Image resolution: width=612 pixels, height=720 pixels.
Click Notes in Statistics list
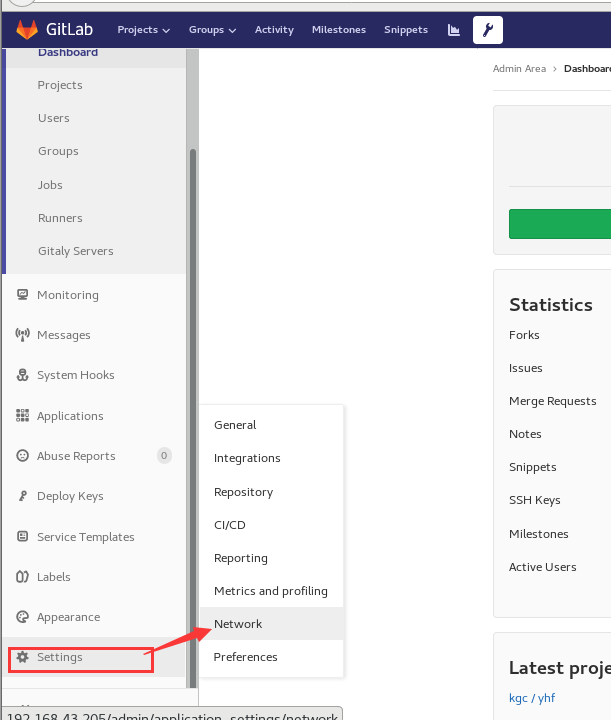point(525,434)
